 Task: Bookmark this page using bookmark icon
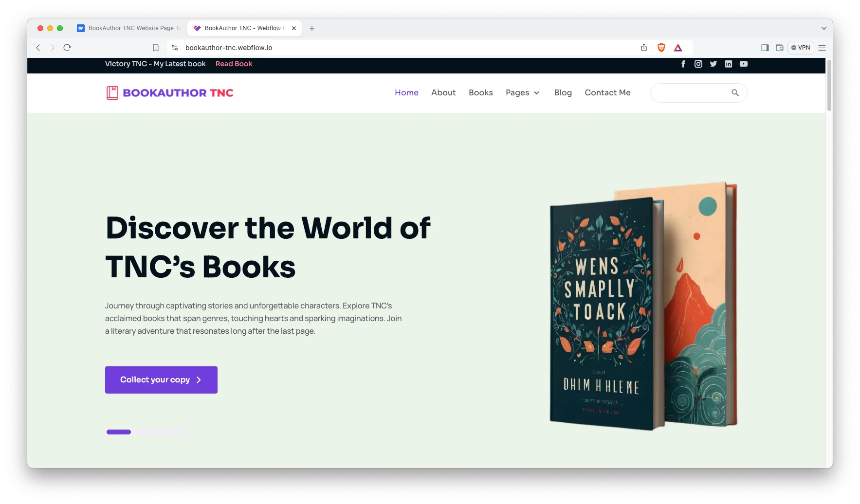tap(156, 48)
